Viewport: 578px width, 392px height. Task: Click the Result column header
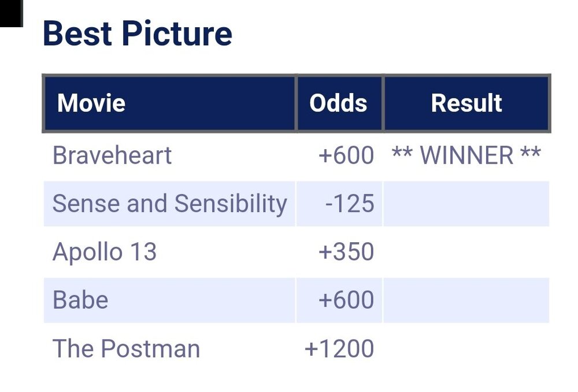(466, 103)
